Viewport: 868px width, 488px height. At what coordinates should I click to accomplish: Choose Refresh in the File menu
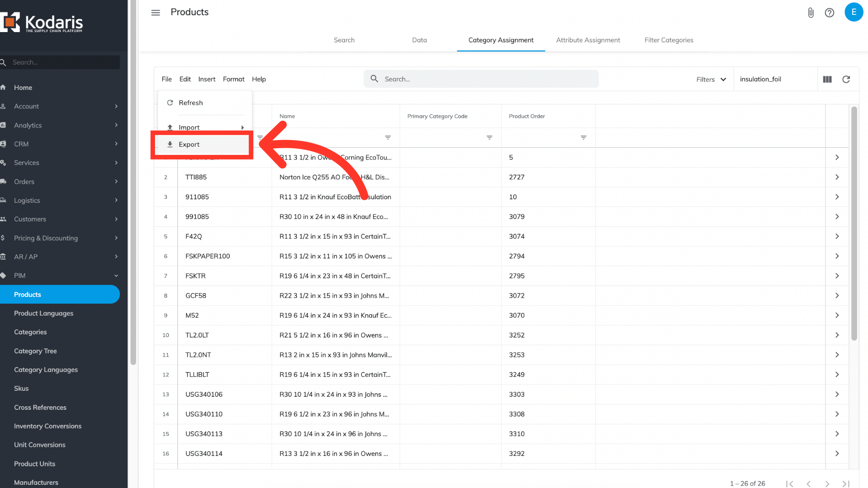click(190, 103)
